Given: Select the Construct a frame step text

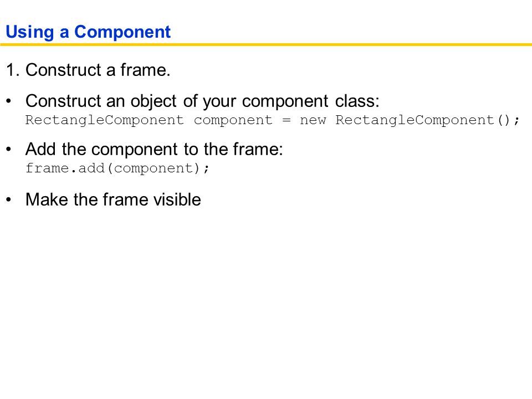Looking at the screenshot, I should coord(98,70).
